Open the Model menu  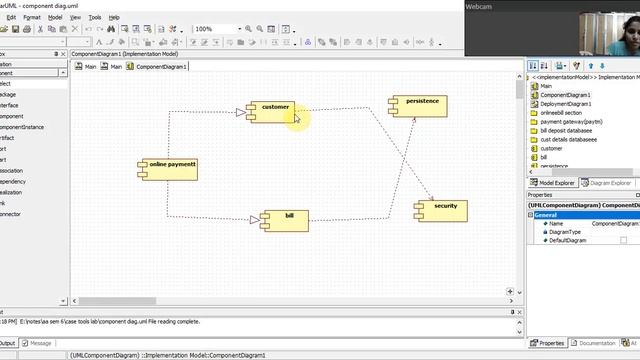click(x=55, y=18)
